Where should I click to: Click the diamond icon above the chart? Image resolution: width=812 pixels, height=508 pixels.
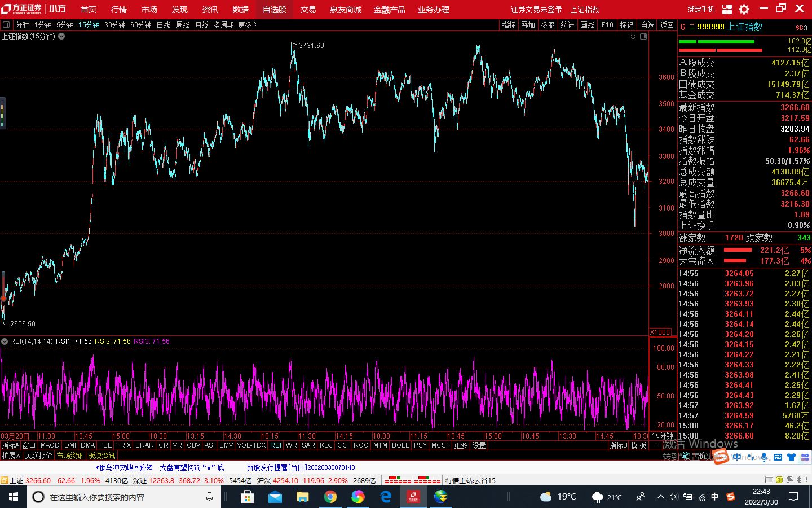coord(633,36)
